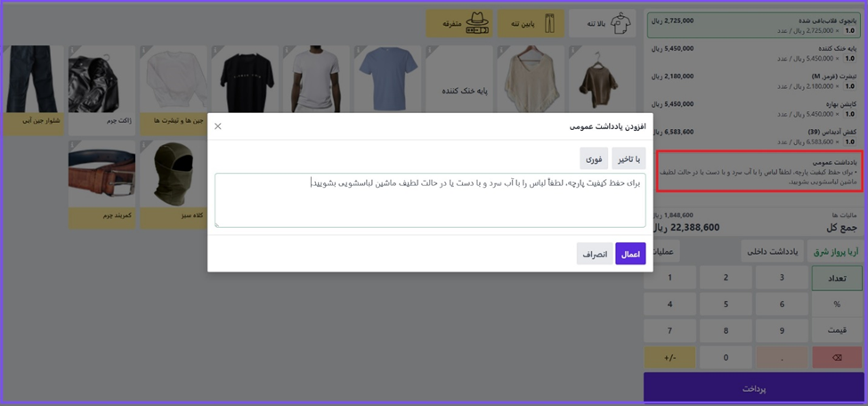Click the پرداخت payment button
This screenshot has width=868, height=406.
tap(753, 388)
